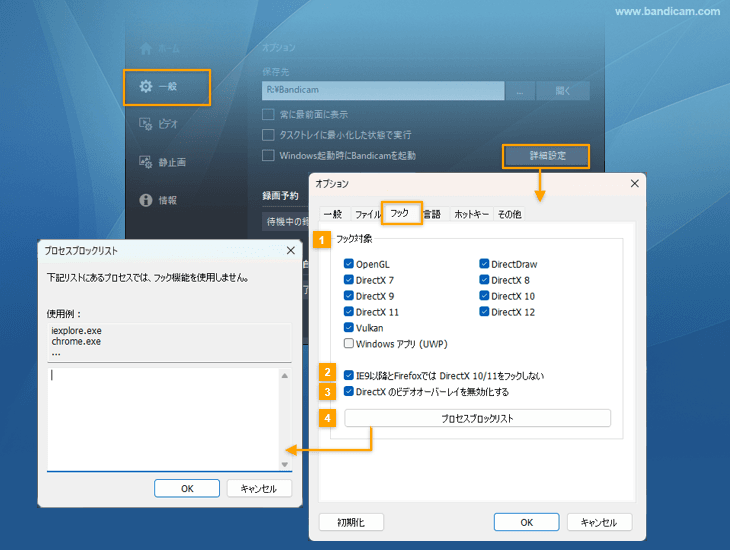Toggle the Vulkan hook checkbox
This screenshot has width=730, height=550.
349,327
